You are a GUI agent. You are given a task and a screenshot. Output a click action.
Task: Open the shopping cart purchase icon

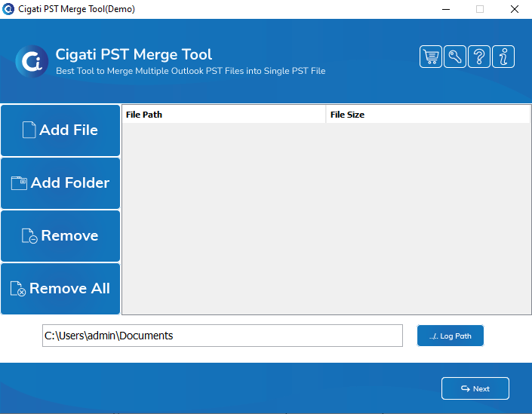[431, 57]
